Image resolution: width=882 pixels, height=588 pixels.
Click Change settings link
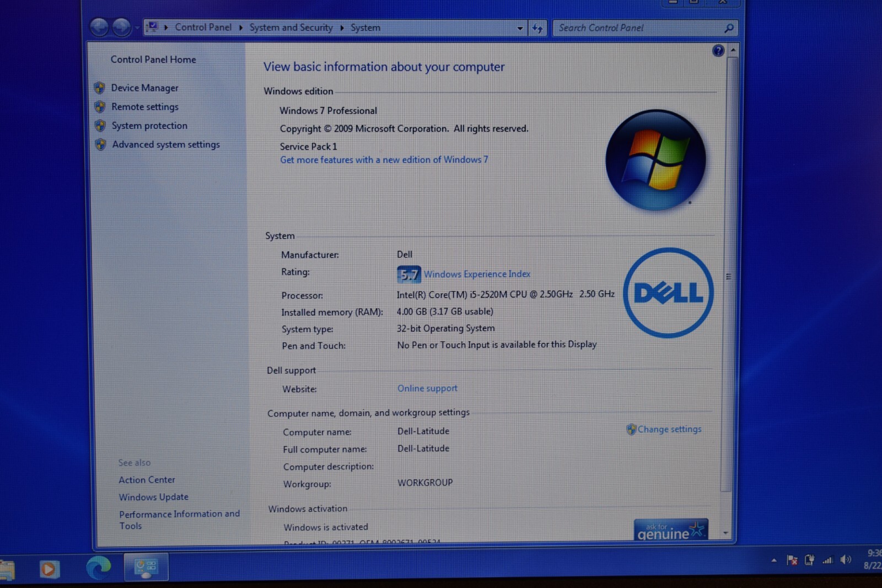point(669,429)
